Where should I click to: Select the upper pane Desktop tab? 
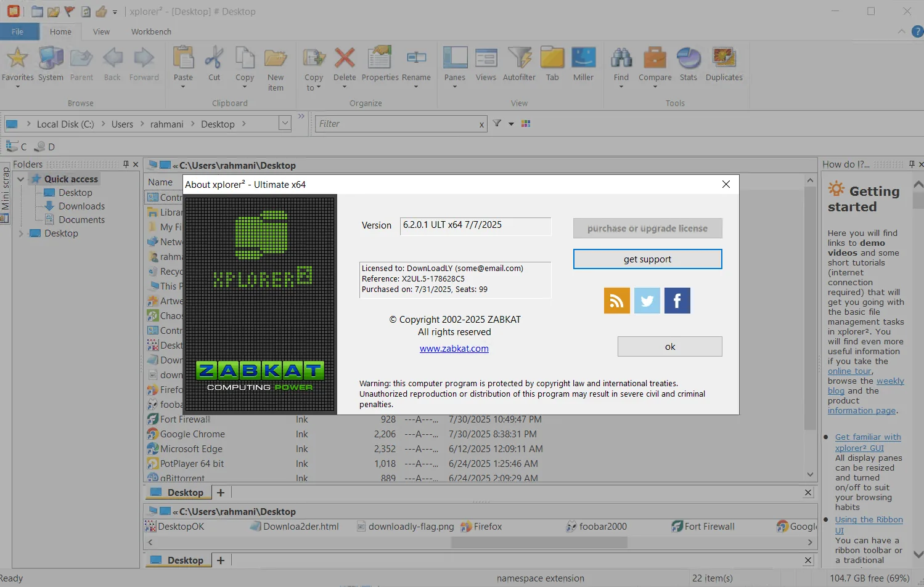(x=178, y=493)
